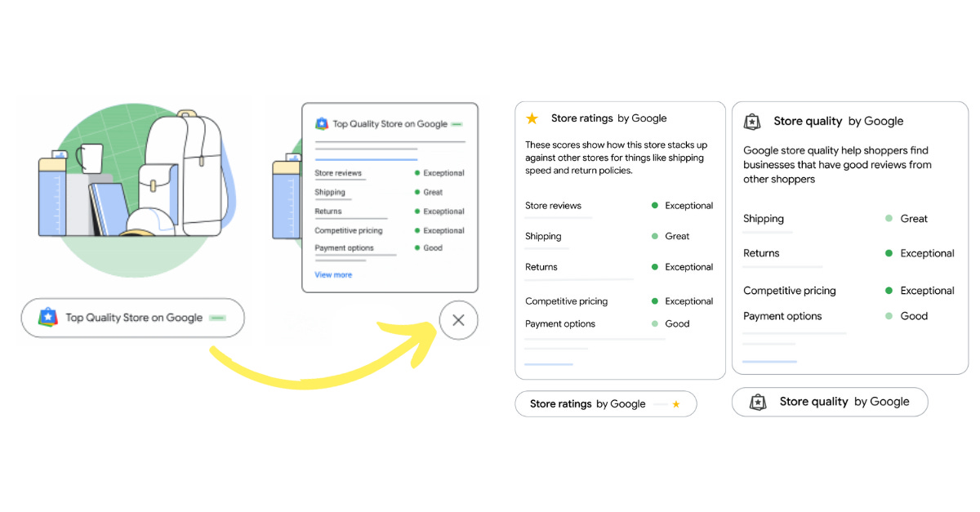Click the yellow star icon in Store ratings card
Viewport: 980px width, 512px height.
pyautogui.click(x=532, y=118)
